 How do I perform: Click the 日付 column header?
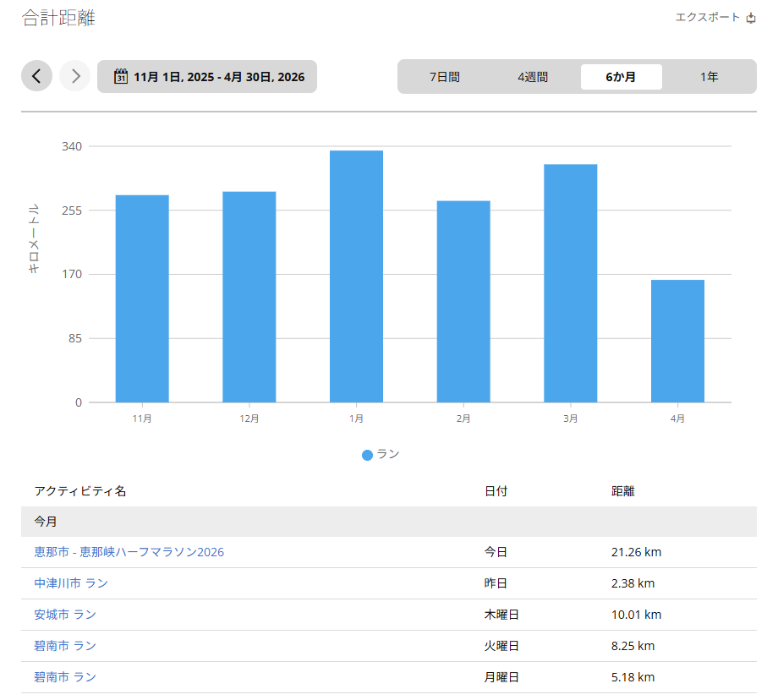pos(496,491)
